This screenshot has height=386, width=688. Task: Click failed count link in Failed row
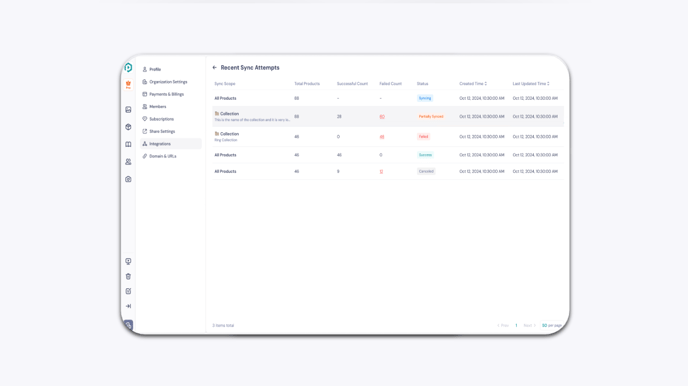(382, 137)
